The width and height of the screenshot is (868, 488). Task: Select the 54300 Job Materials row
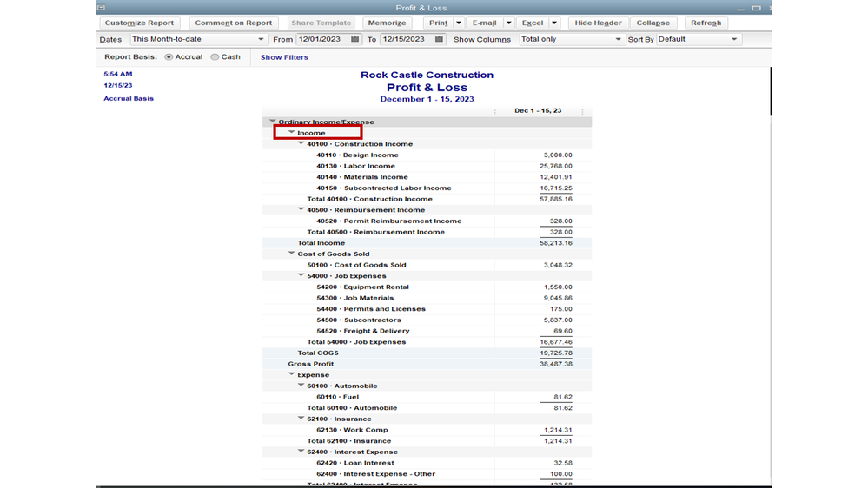[x=427, y=298]
